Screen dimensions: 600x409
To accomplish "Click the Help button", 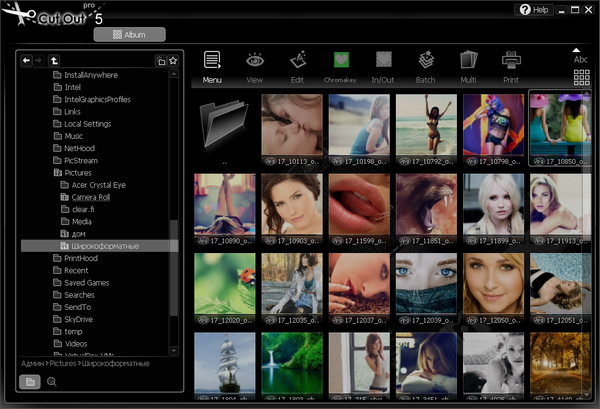I will pyautogui.click(x=535, y=9).
